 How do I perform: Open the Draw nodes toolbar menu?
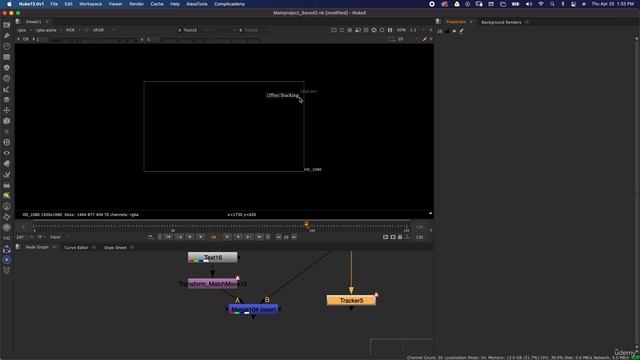[7, 36]
